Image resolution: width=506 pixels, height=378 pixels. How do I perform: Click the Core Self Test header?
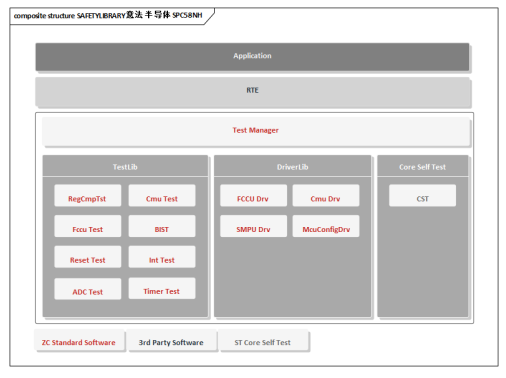[x=423, y=166]
